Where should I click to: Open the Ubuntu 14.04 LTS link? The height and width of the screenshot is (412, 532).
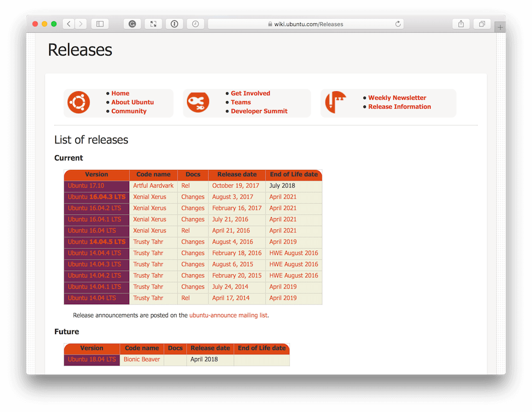(92, 298)
